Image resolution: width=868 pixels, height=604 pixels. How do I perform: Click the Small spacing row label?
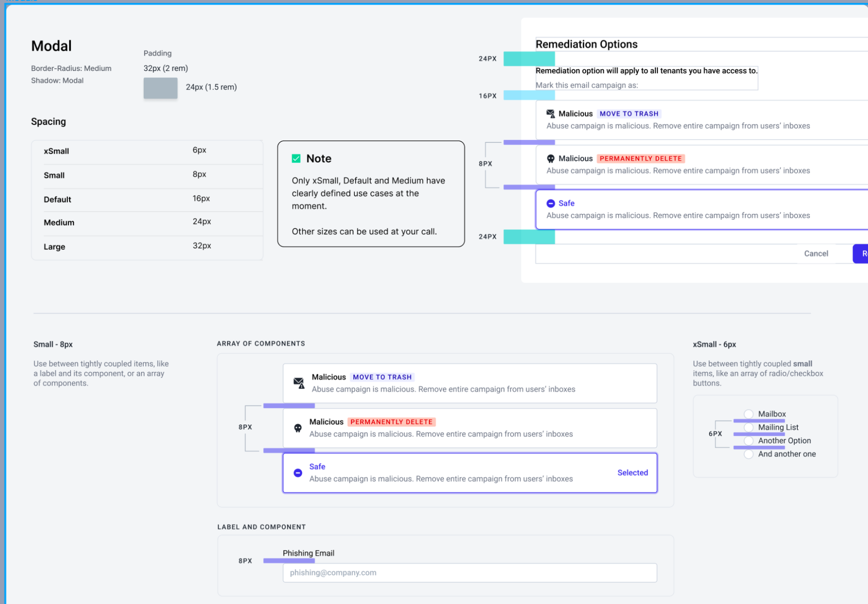tap(54, 176)
